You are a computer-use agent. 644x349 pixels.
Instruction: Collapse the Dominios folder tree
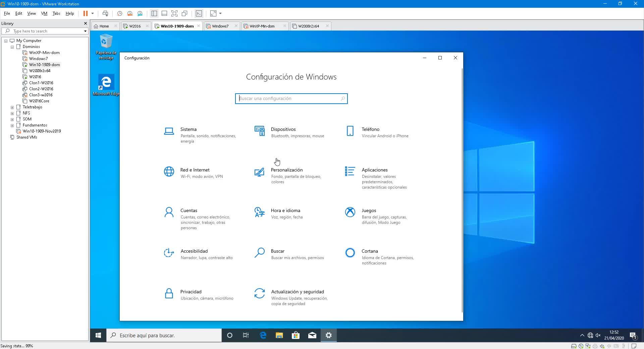click(x=12, y=47)
